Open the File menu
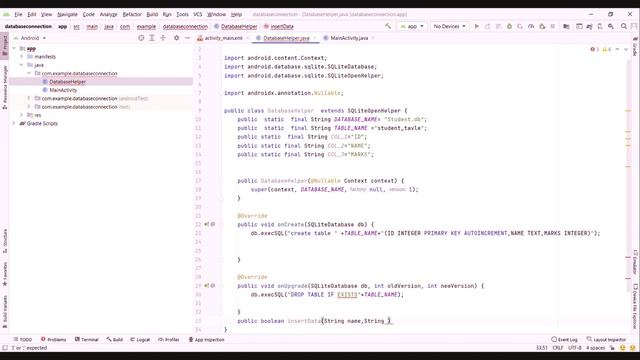 pos(18,14)
